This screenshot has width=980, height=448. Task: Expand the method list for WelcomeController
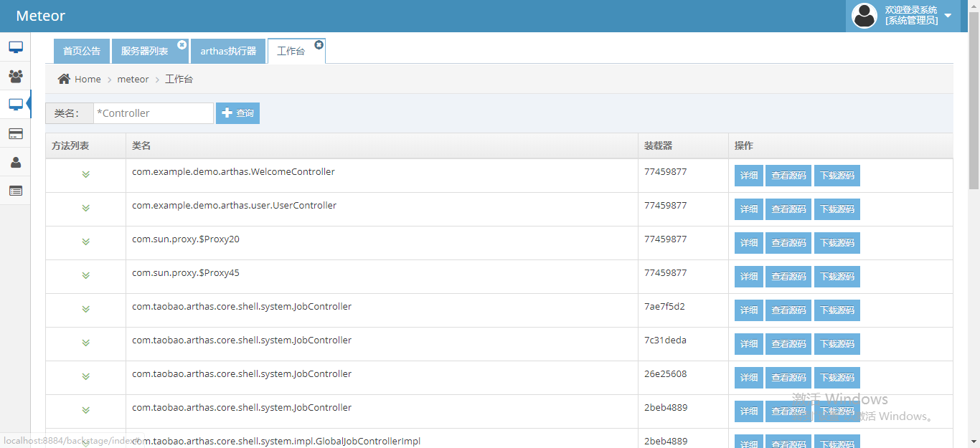point(85,174)
